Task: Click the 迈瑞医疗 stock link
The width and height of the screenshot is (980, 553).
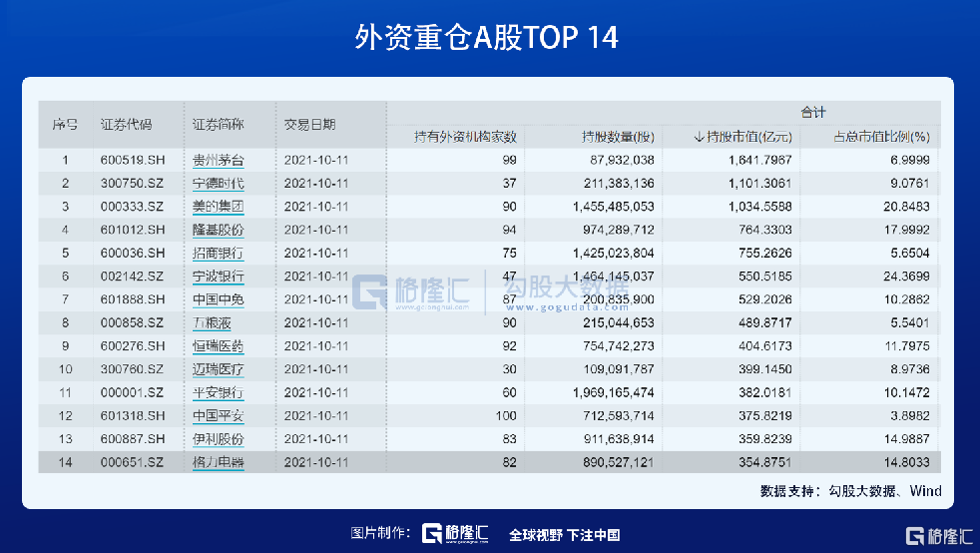Action: coord(218,369)
